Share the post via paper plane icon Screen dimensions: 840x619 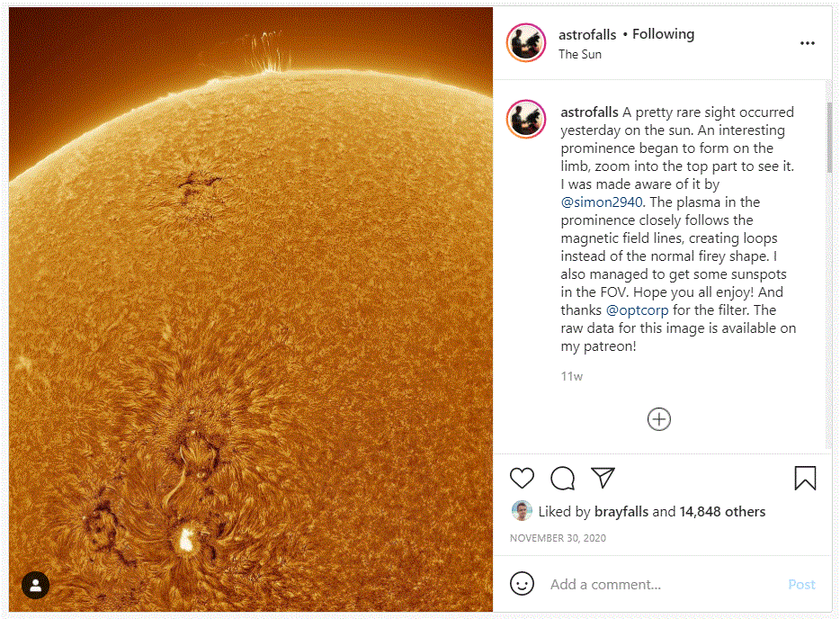tap(603, 478)
